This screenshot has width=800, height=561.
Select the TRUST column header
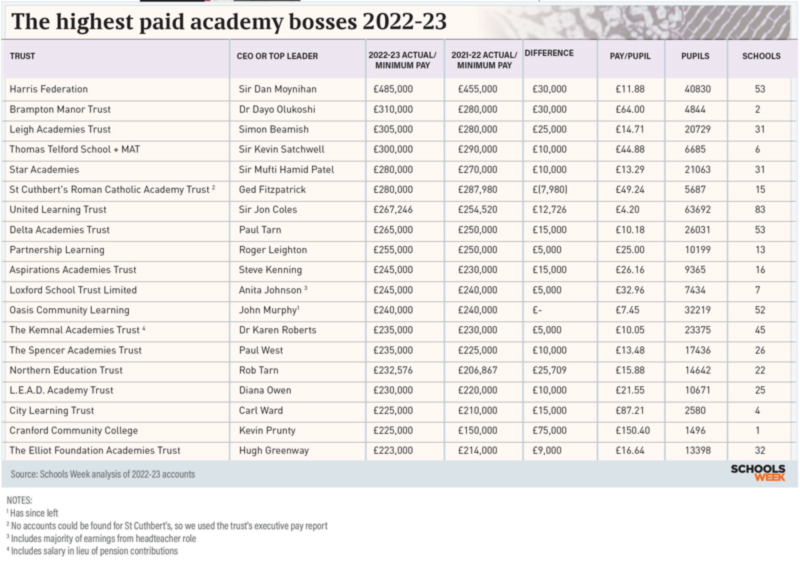click(x=22, y=56)
